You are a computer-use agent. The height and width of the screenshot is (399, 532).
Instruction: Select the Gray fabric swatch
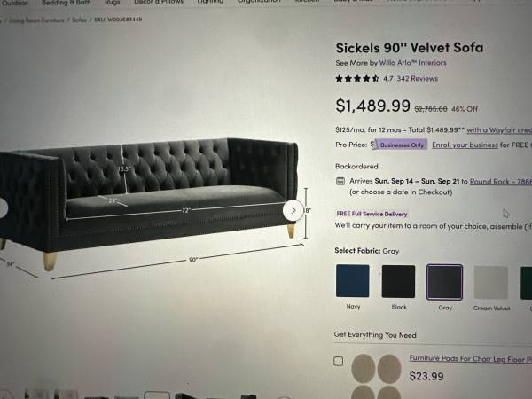click(444, 282)
